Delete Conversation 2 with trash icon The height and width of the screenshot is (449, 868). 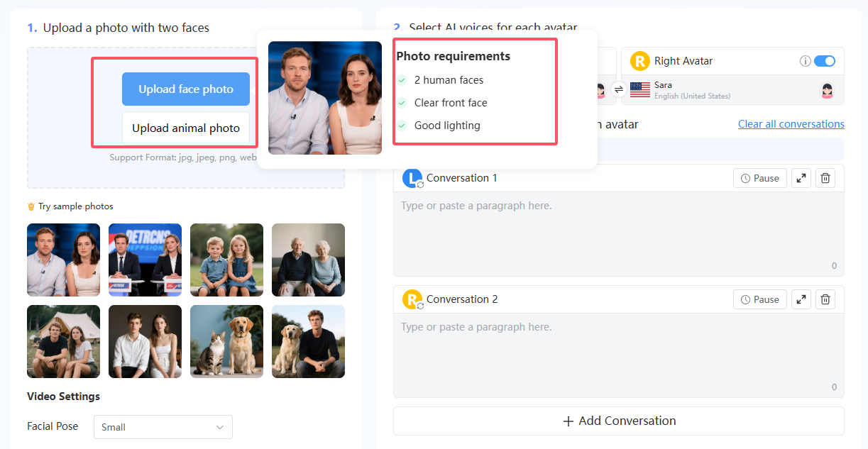[x=825, y=300]
